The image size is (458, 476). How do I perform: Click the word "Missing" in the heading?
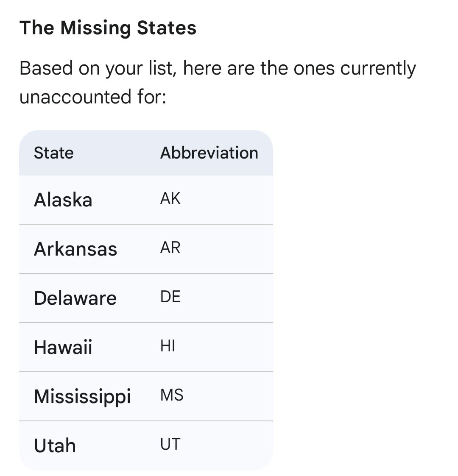click(95, 28)
